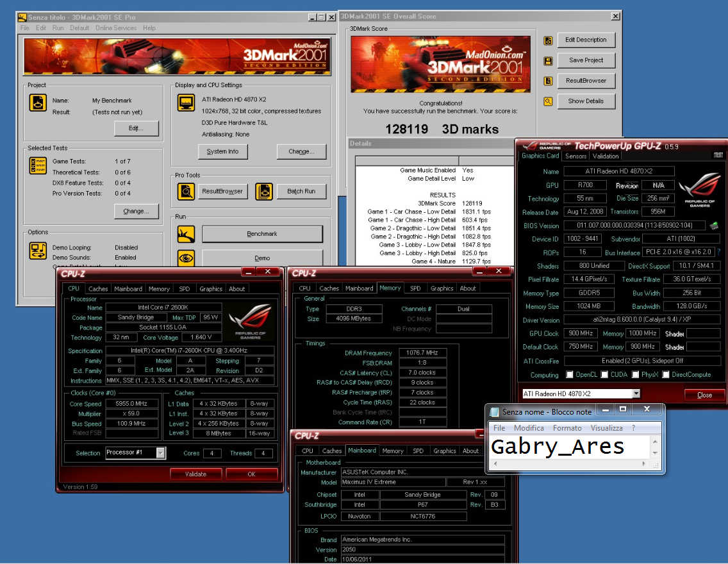Click Edit button in Project section
728x564 pixels.
click(x=136, y=128)
